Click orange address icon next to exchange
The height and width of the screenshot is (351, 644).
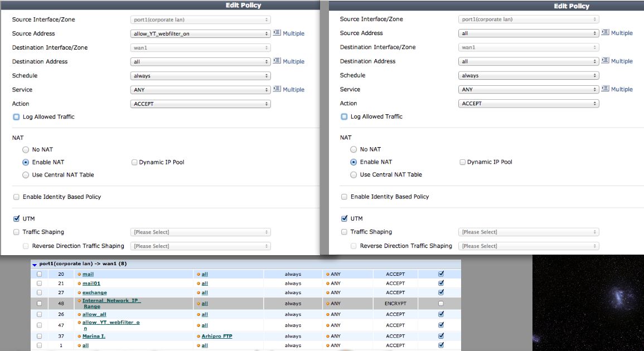point(79,292)
